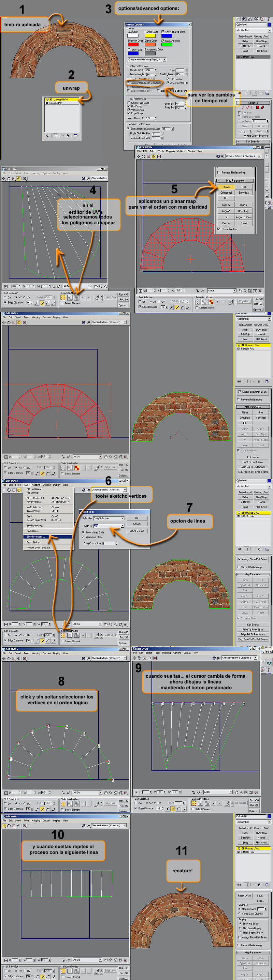Select the linear falloff icon in step 5 Soft Selection
The height and width of the screenshot is (980, 273).
177,307
